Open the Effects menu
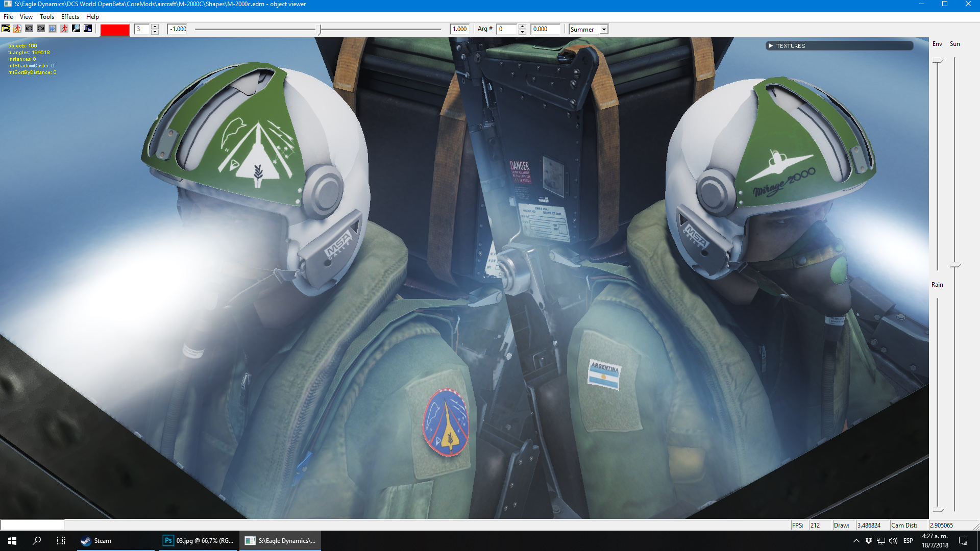This screenshot has height=551, width=980. [x=70, y=17]
